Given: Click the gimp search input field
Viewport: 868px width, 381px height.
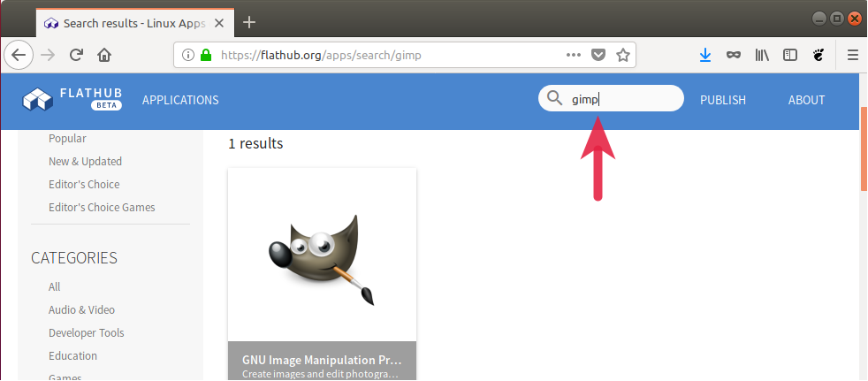Looking at the screenshot, I should click(x=611, y=98).
